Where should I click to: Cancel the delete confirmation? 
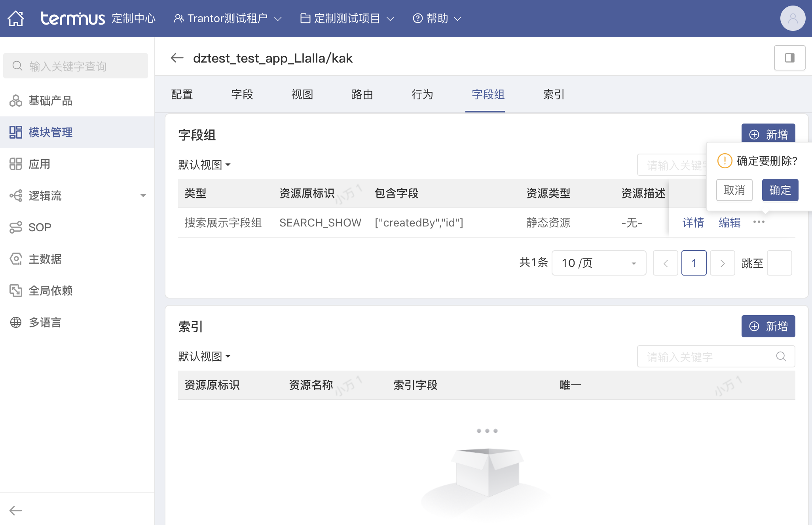coord(734,190)
